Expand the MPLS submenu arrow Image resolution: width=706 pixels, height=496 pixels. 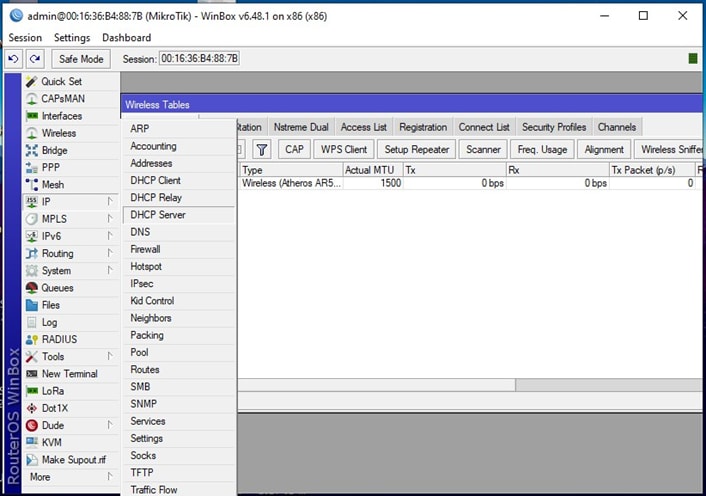point(110,219)
